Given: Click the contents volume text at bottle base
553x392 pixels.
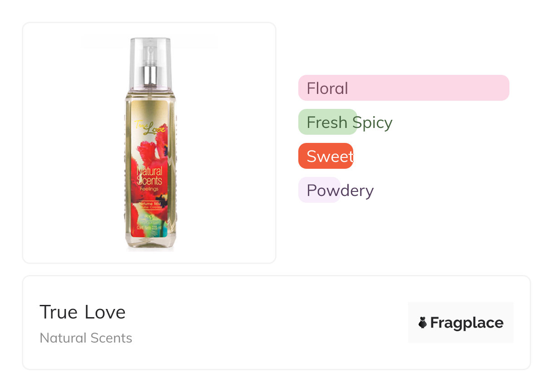Looking at the screenshot, I should coord(149,226).
